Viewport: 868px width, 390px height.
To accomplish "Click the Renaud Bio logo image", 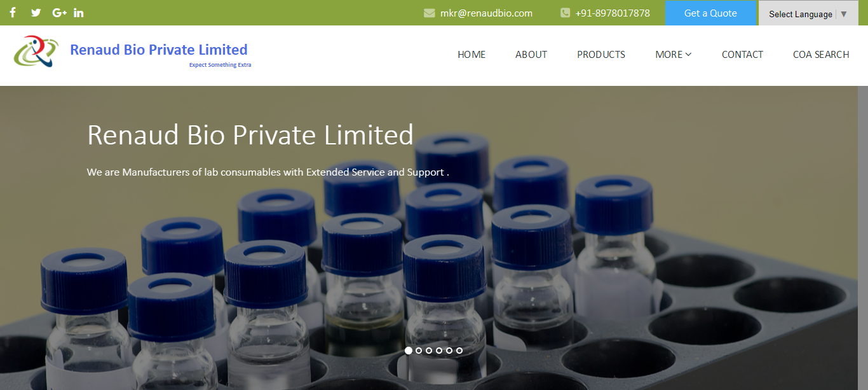I will (x=36, y=52).
